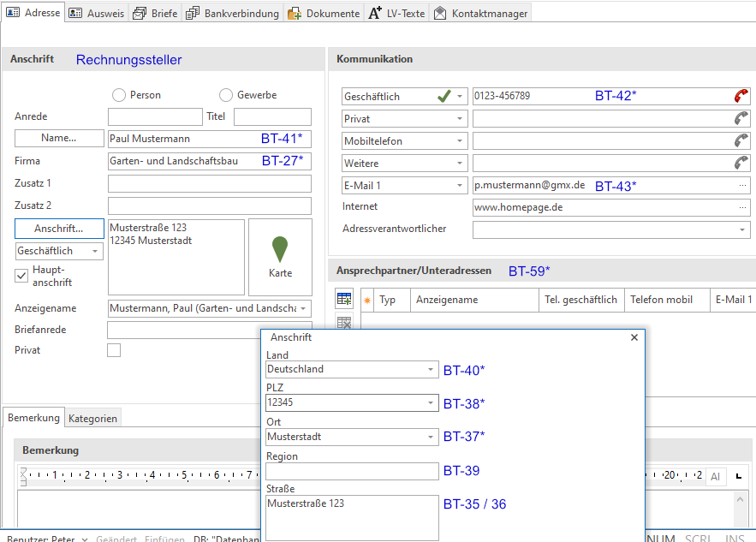Click the Anschrift... button
The width and height of the screenshot is (756, 542).
tap(59, 229)
